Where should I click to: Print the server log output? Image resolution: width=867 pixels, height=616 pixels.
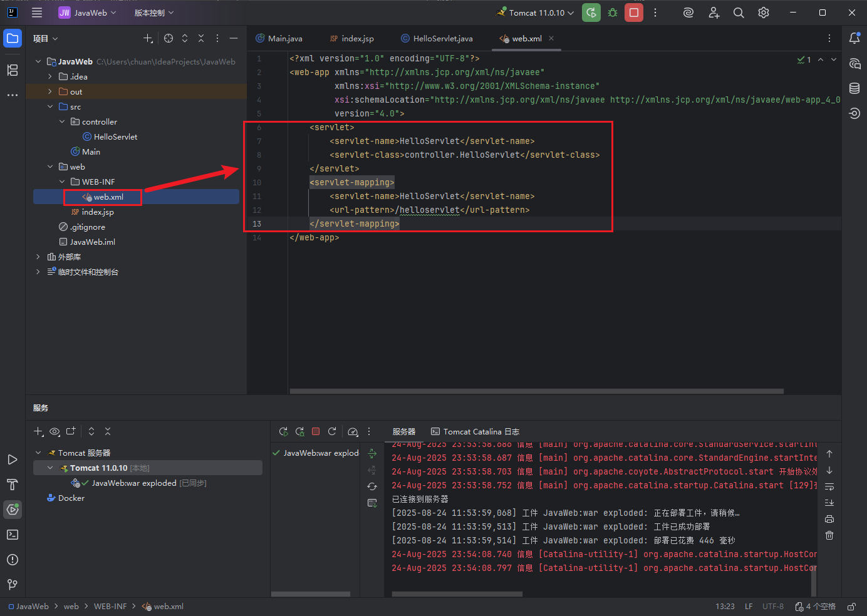[x=829, y=519]
